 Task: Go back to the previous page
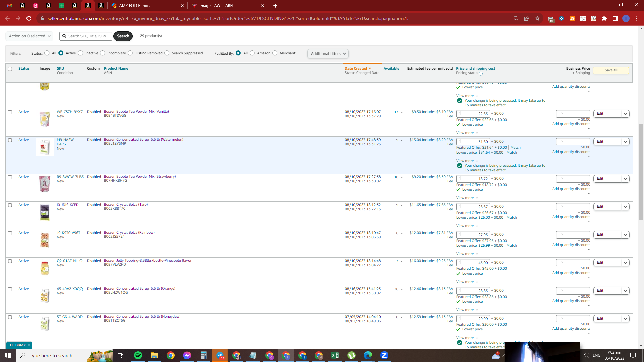(7, 18)
